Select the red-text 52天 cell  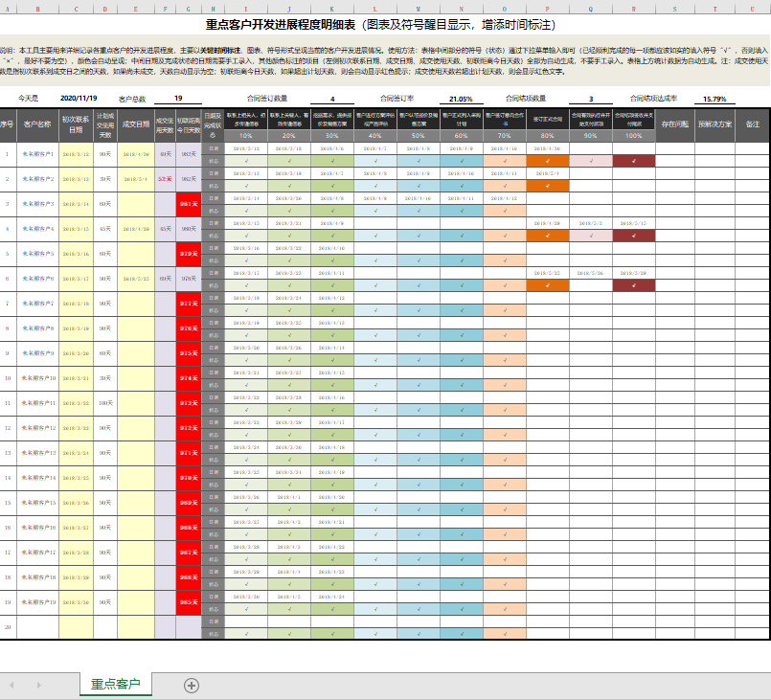165,179
